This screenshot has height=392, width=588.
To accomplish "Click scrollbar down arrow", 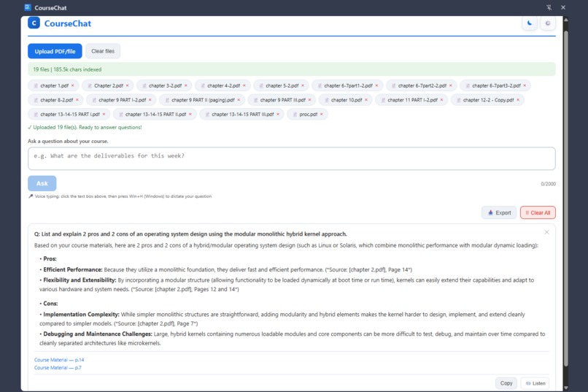I will (x=566, y=388).
